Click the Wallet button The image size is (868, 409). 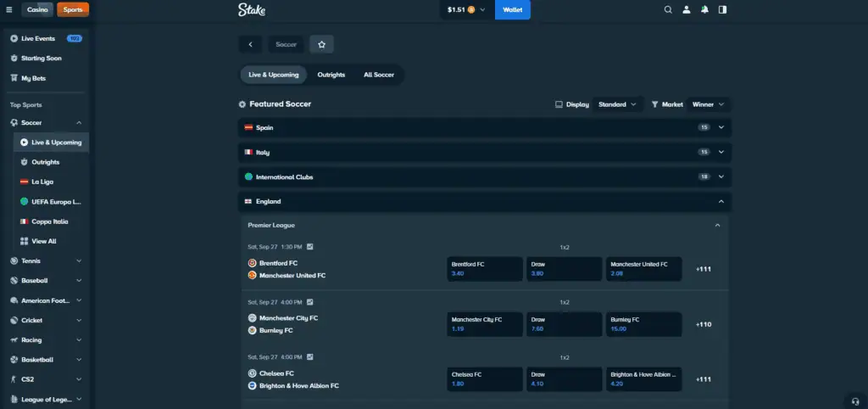click(x=512, y=10)
